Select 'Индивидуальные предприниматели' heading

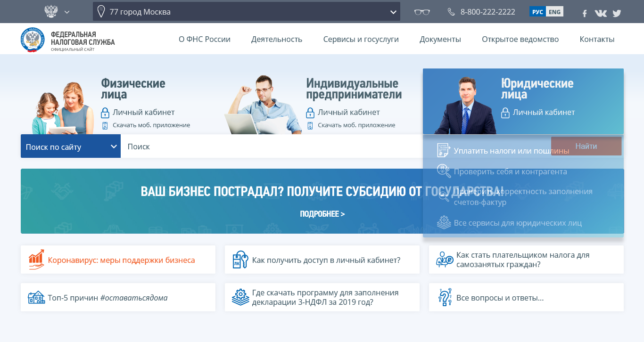(354, 89)
